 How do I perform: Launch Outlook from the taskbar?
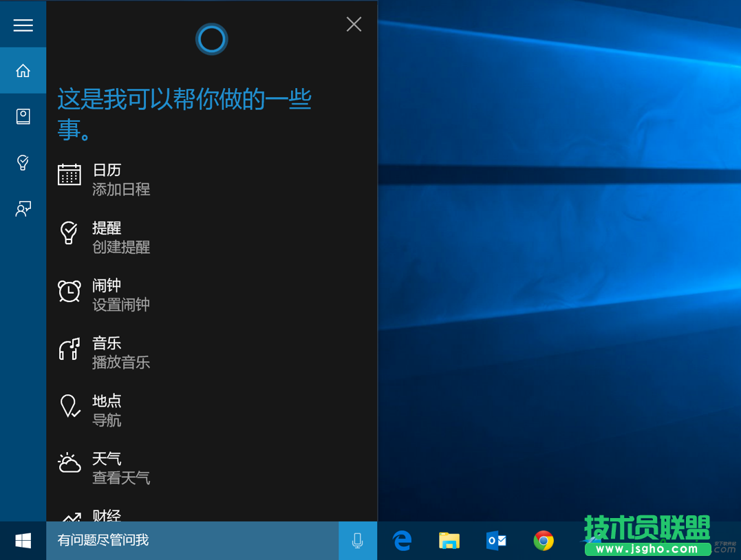(x=497, y=541)
